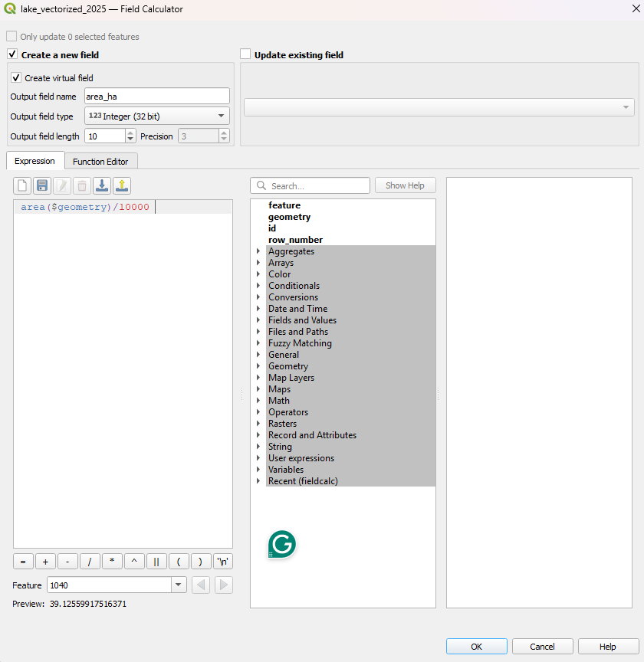Click the trash icon to remove stored expression
The image size is (644, 662).
(82, 185)
